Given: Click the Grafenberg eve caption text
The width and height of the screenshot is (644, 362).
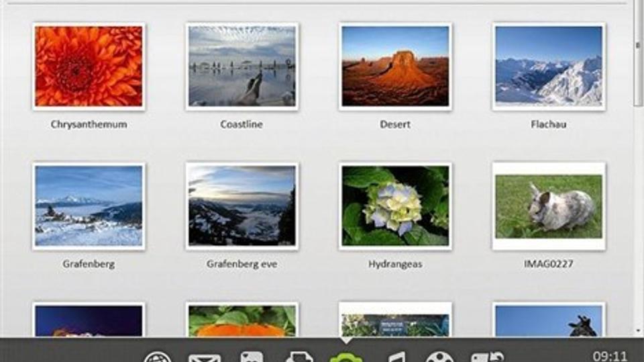Looking at the screenshot, I should click(242, 264).
